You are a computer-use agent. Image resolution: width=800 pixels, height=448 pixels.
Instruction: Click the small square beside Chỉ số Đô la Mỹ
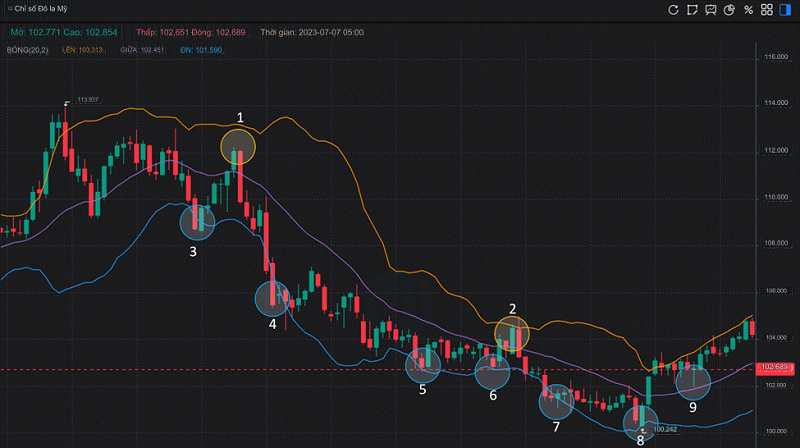click(8, 10)
